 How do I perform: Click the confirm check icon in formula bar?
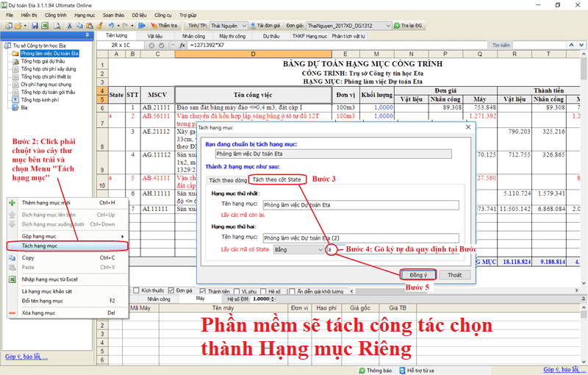point(161,45)
